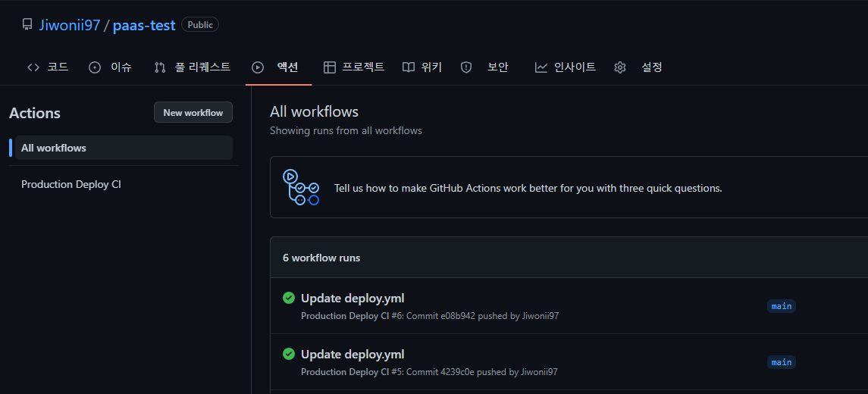Open the paas-test repository link

pyautogui.click(x=144, y=25)
